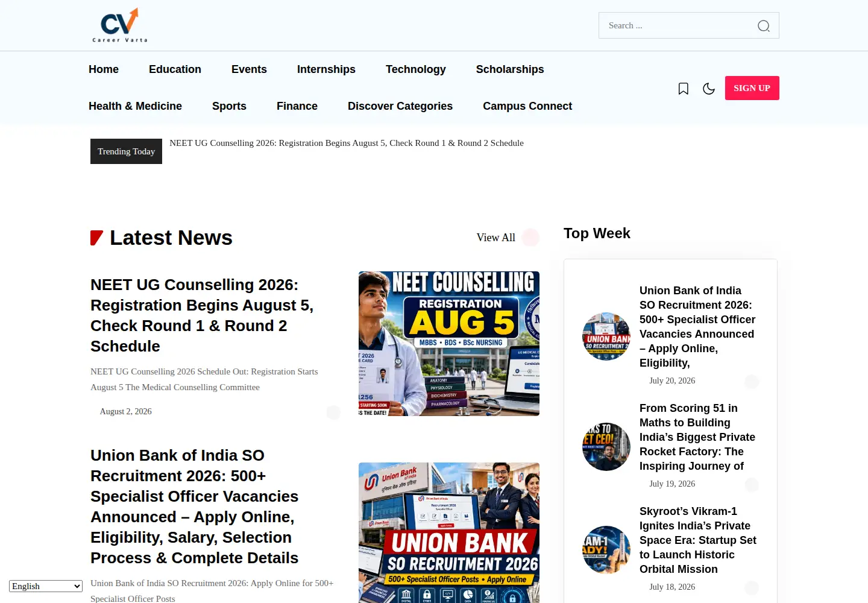The height and width of the screenshot is (603, 868).
Task: Click bookmark circle beside July 18, 2026
Action: tap(752, 588)
